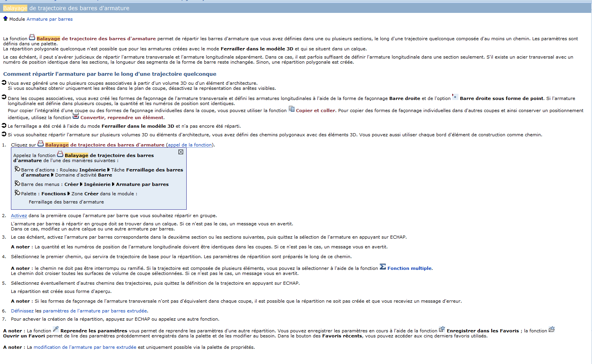The width and height of the screenshot is (592, 364).
Task: Click the Convertir, reprendre un élément icon
Action: [76, 116]
